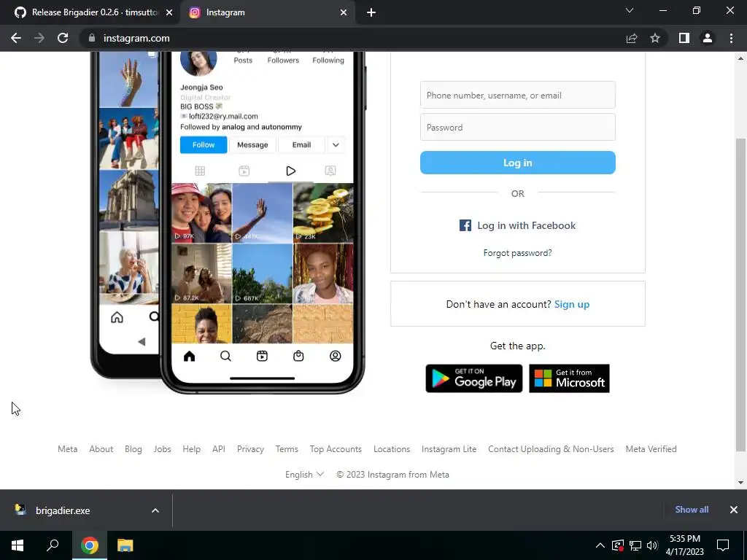Reload the Instagram page
This screenshot has height=560, width=747.
[x=63, y=38]
